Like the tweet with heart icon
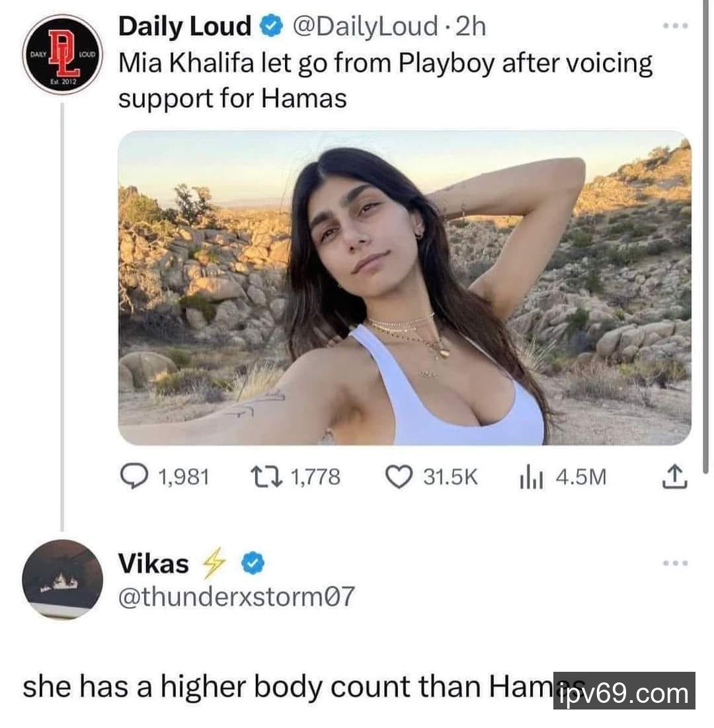This screenshot has height=728, width=714. (399, 477)
